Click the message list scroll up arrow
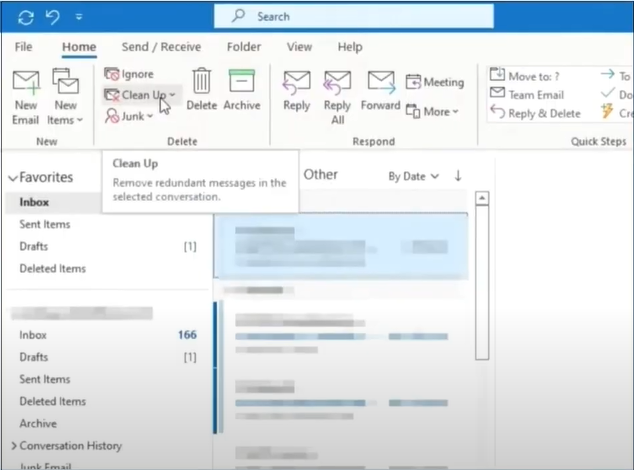 tap(482, 198)
